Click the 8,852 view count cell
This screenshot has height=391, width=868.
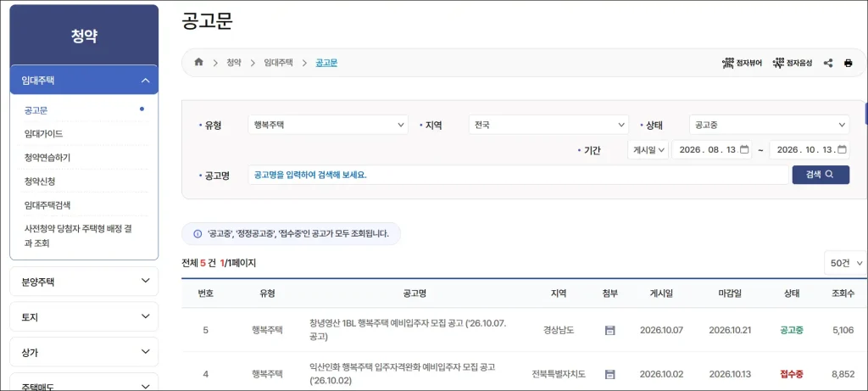(843, 374)
